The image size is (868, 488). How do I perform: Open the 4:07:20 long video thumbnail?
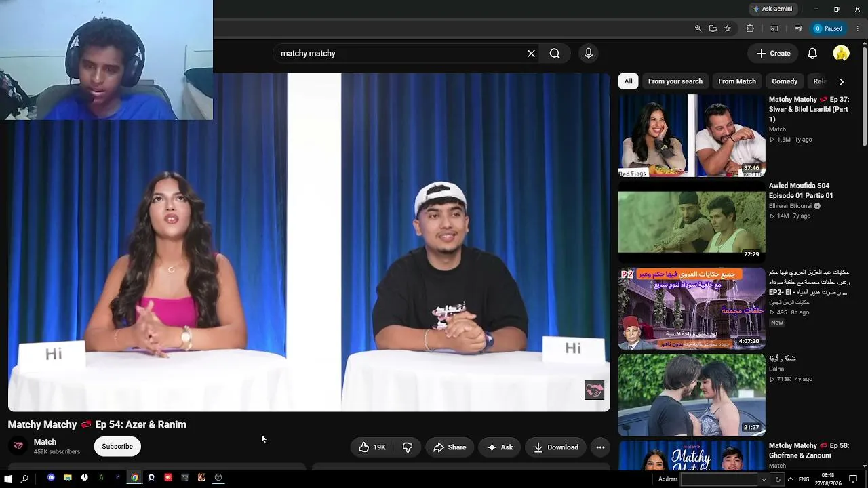(692, 308)
